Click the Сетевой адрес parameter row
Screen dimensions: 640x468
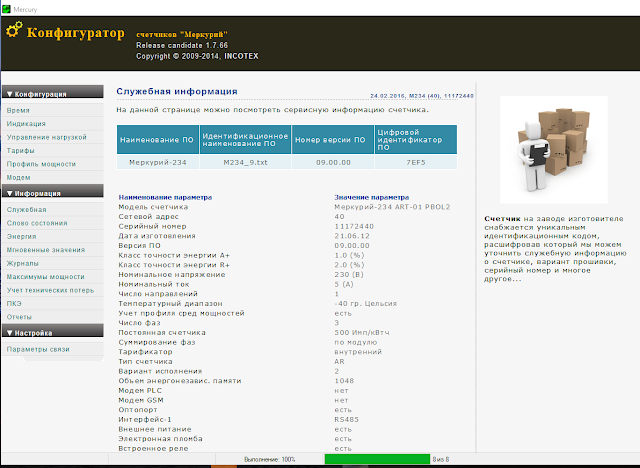click(286, 217)
